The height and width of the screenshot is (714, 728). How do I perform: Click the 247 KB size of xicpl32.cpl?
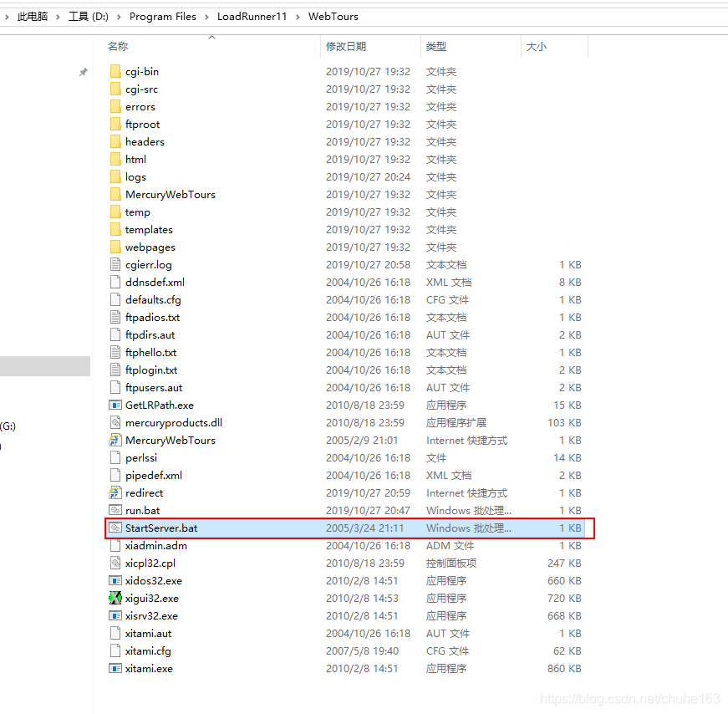pyautogui.click(x=564, y=563)
